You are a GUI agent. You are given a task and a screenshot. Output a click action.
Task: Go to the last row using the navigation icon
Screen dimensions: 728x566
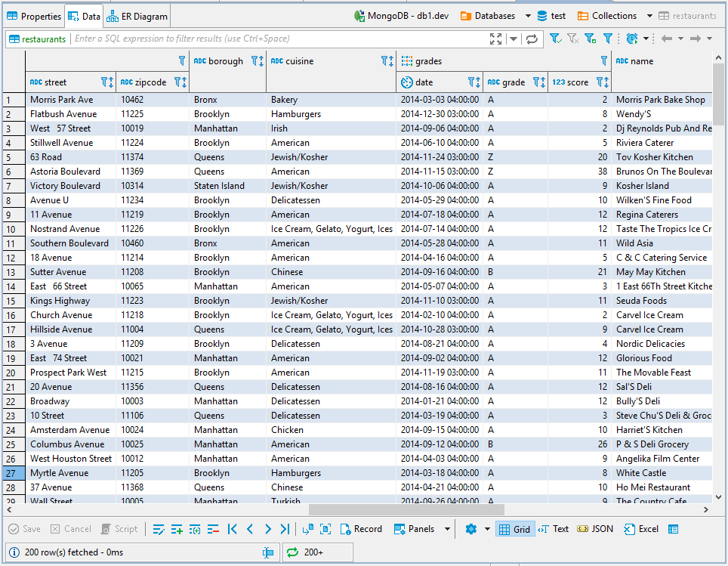(285, 529)
